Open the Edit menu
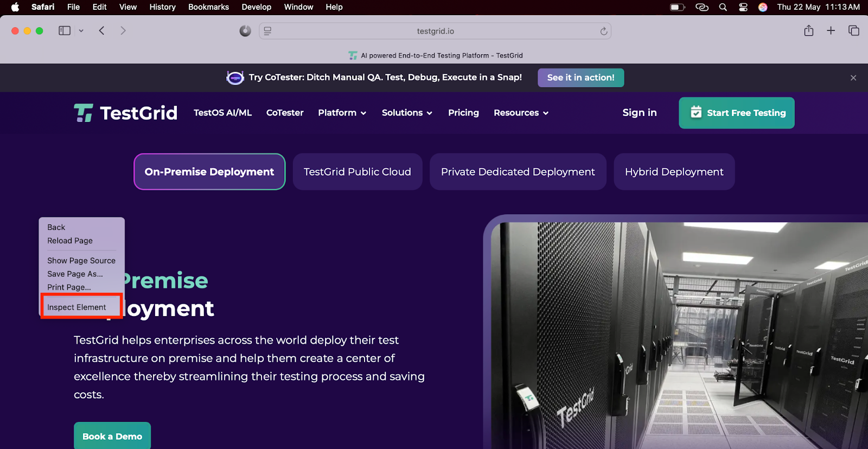 (99, 7)
